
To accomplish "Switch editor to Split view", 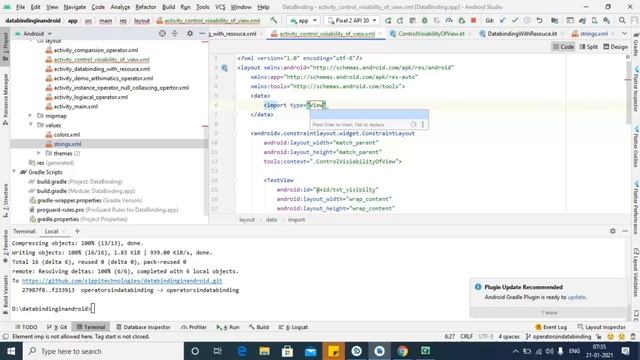I will (589, 47).
